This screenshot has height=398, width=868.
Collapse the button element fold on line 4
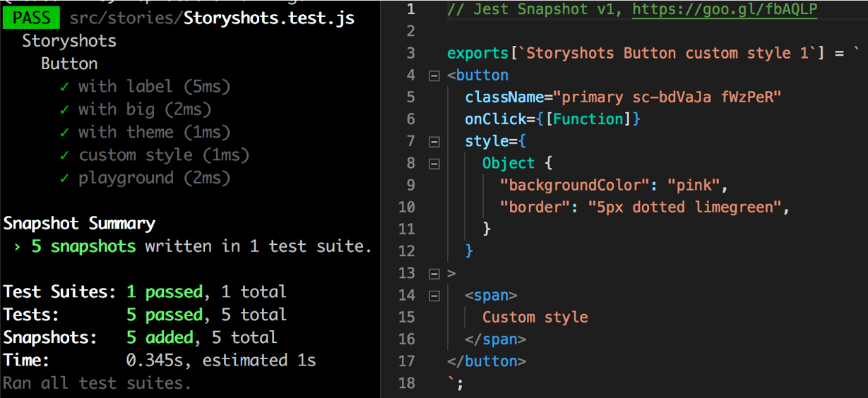[x=434, y=76]
